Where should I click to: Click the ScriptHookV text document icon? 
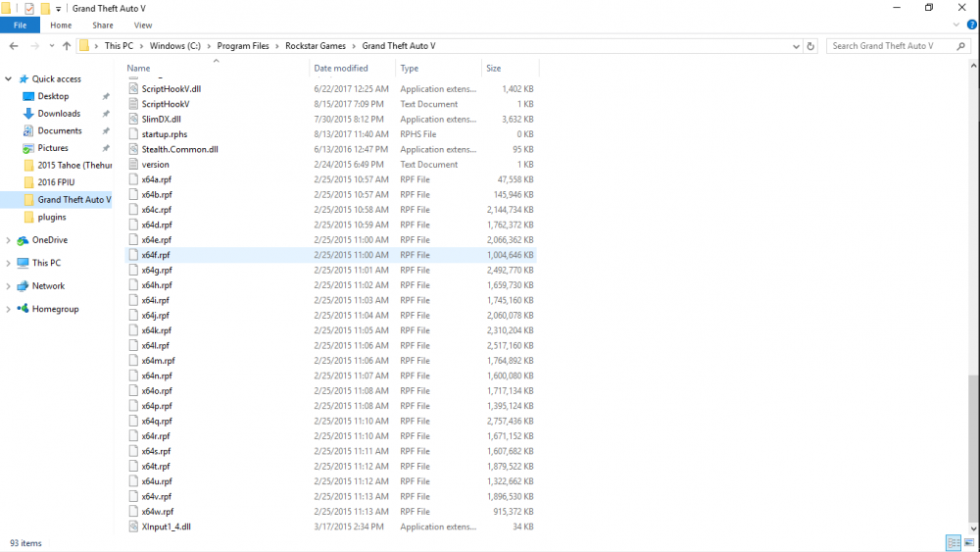coord(133,104)
